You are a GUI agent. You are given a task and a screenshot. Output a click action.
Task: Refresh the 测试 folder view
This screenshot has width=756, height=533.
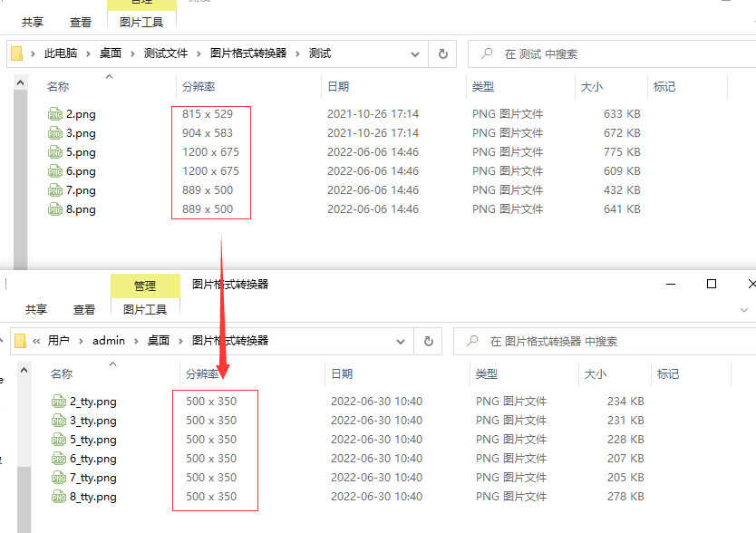442,53
